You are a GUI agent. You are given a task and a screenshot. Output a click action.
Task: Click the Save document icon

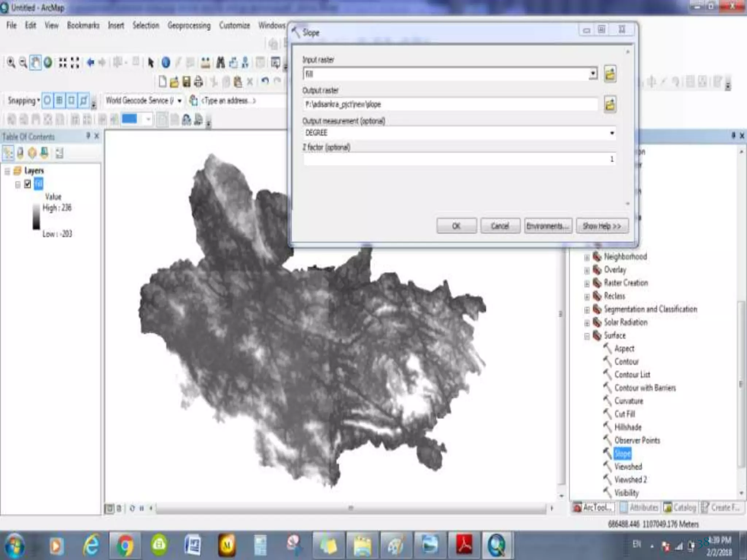click(186, 82)
